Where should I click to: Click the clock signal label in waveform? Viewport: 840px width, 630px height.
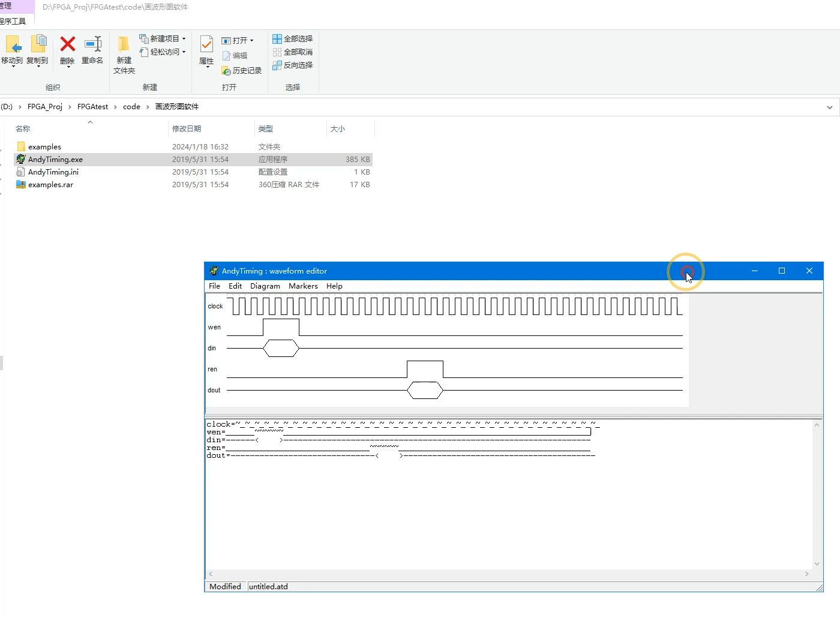pyautogui.click(x=215, y=307)
